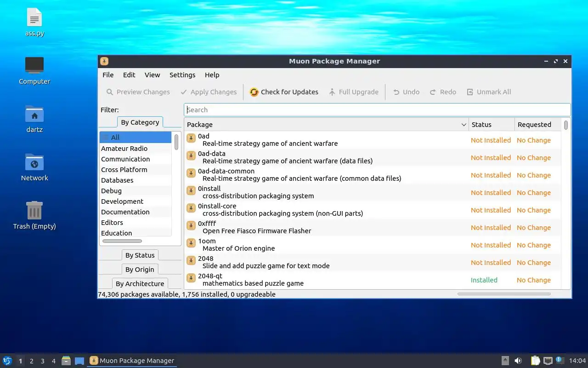Viewport: 588px width, 368px height.
Task: Select the Network desktop icon
Action: click(x=34, y=167)
